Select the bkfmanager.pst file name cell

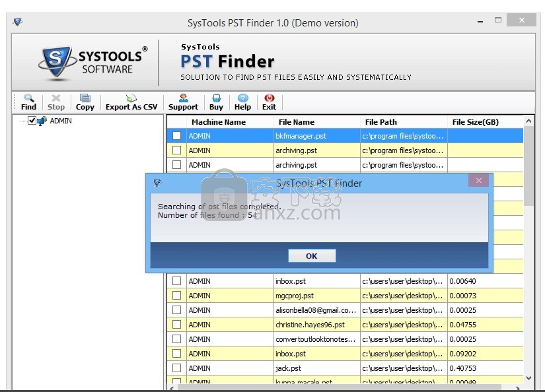point(317,136)
